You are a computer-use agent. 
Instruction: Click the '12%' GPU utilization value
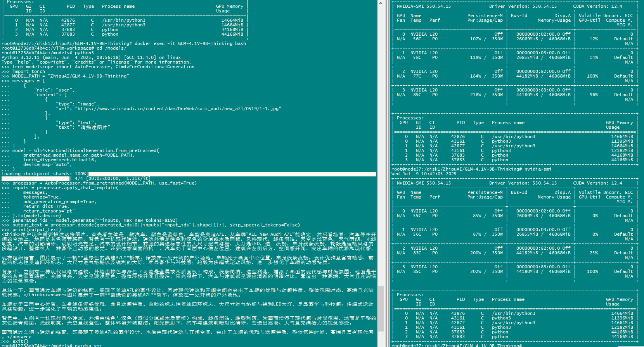pos(594,39)
